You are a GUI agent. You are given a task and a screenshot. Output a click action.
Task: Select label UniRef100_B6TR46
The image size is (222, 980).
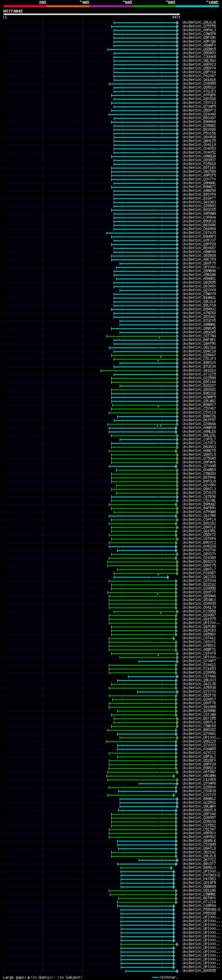coord(199,477)
